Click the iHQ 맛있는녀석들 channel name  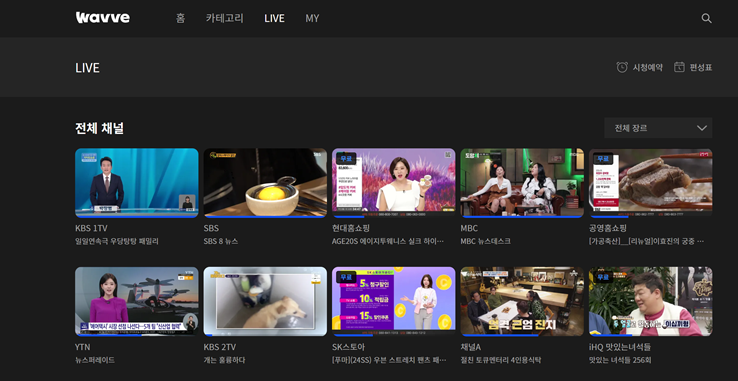coord(620,347)
